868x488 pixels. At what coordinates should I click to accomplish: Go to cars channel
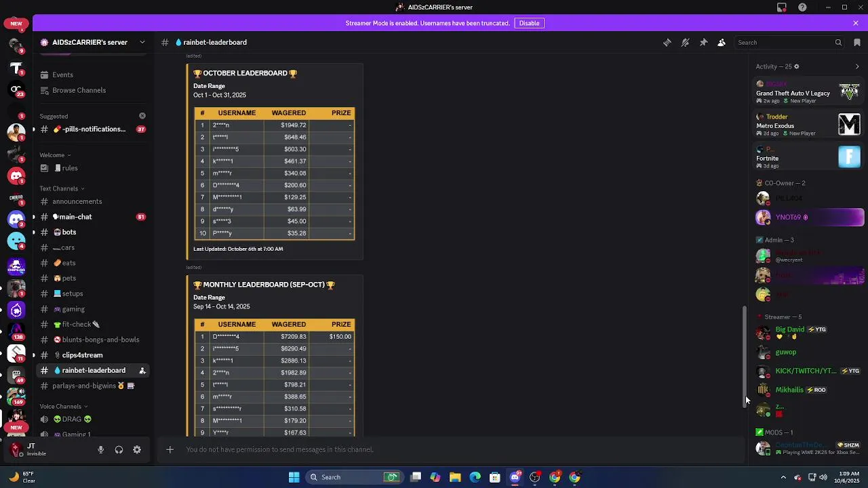click(92, 247)
